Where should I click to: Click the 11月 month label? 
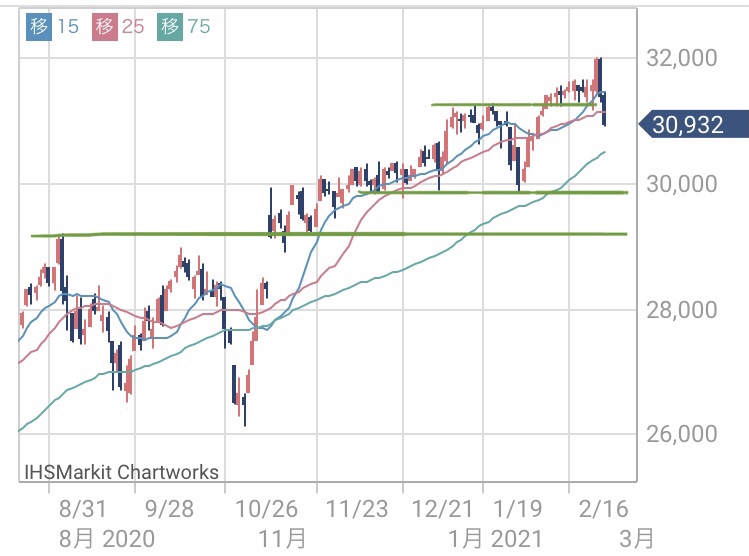click(x=283, y=539)
